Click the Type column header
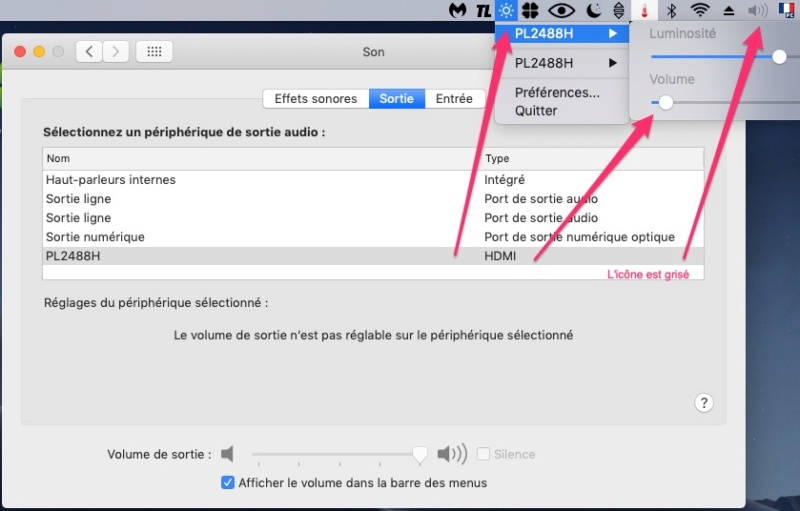The height and width of the screenshot is (511, 800). click(x=593, y=159)
